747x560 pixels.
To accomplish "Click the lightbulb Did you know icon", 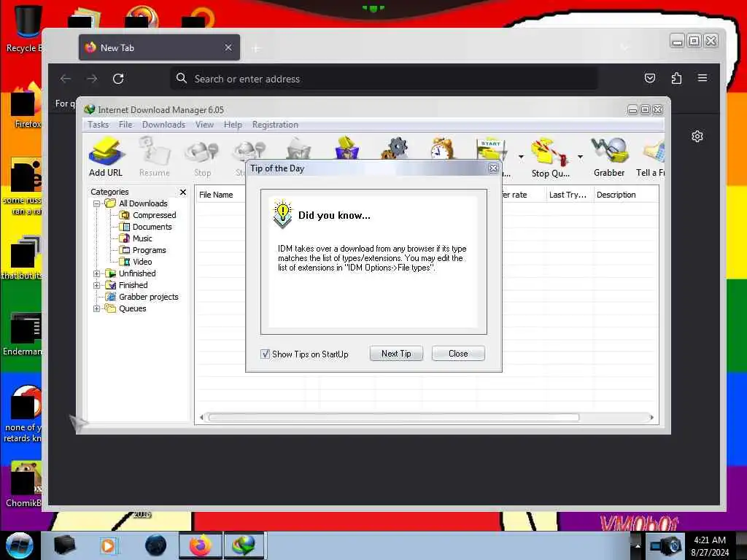I will [x=282, y=214].
